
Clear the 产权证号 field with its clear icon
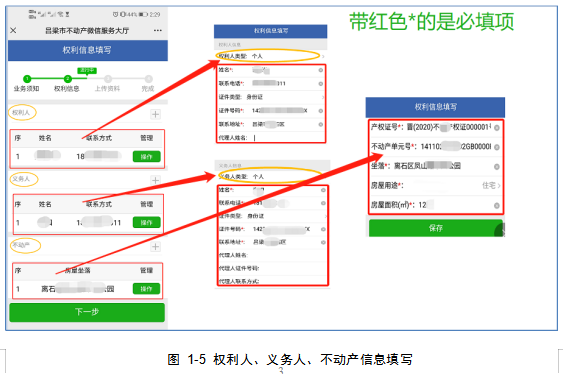click(497, 128)
